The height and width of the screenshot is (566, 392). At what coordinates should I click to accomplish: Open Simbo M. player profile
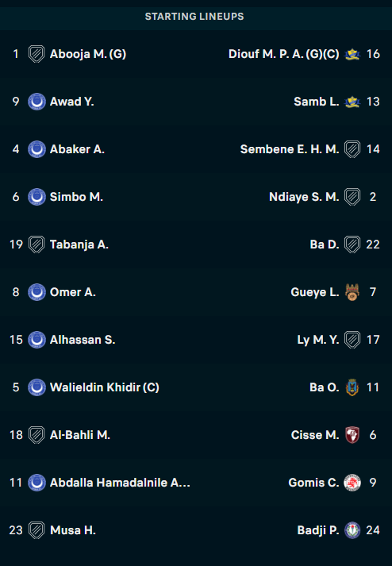tap(76, 197)
